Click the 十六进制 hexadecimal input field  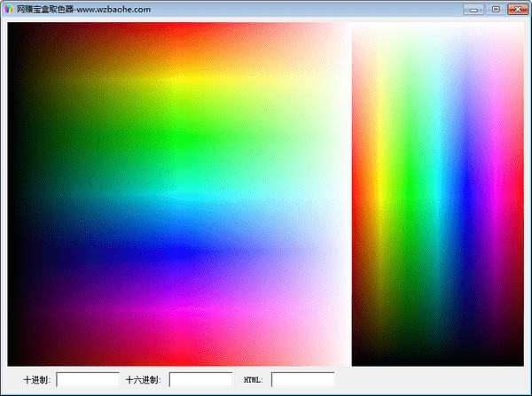(201, 379)
